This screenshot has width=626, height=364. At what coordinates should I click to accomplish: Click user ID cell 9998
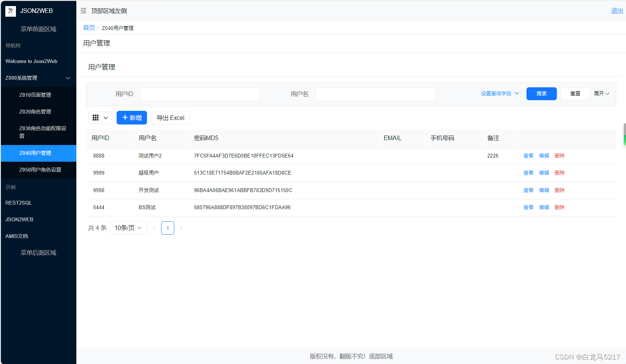(x=99, y=190)
